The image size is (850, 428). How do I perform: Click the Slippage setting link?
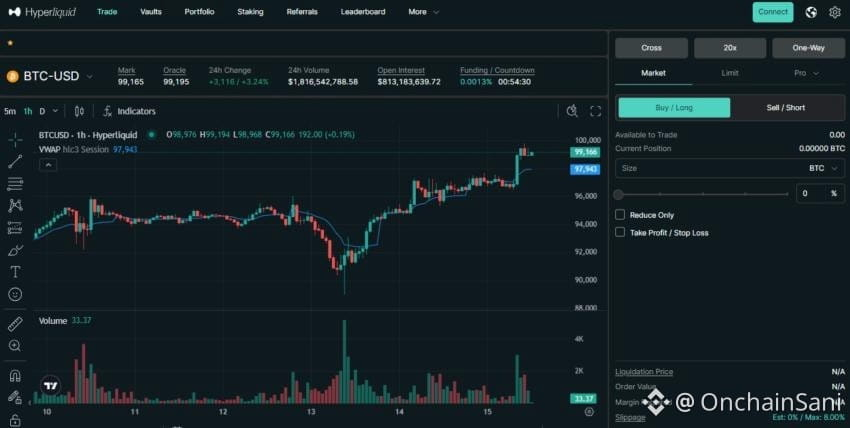point(630,417)
